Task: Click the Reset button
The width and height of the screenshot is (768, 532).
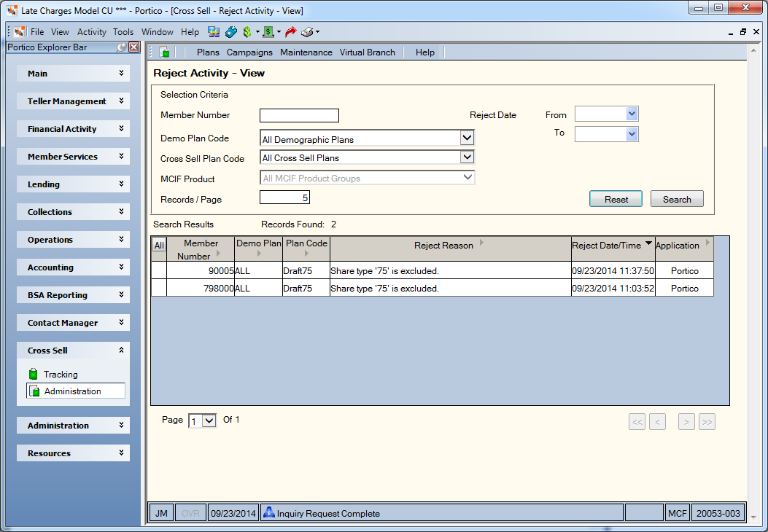Action: (x=616, y=199)
